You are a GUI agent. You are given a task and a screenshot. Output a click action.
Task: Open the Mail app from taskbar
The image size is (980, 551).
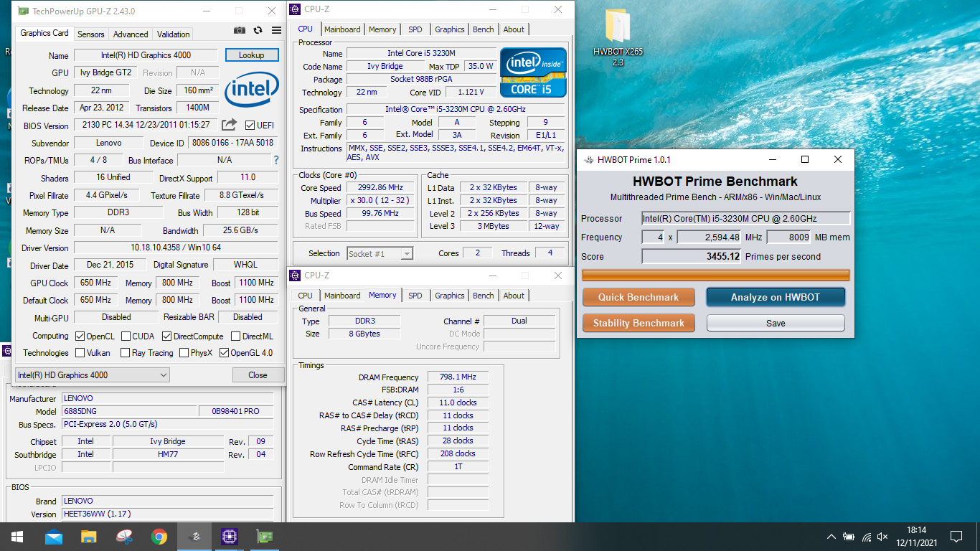pyautogui.click(x=53, y=536)
